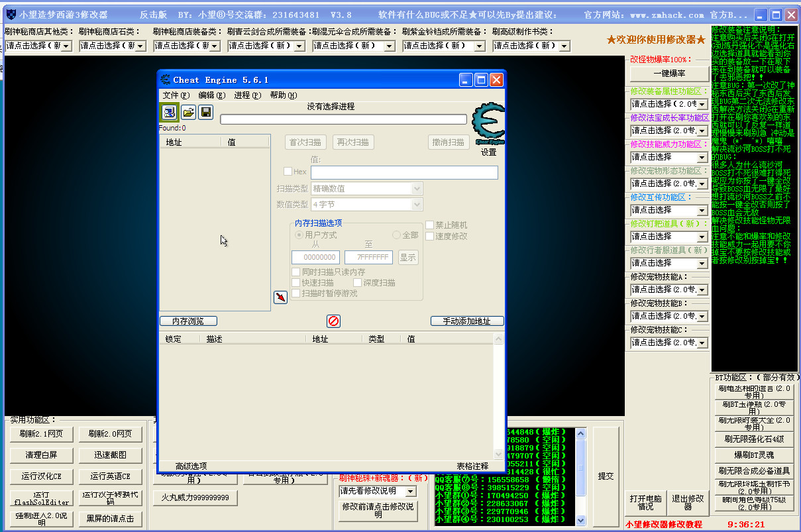
Task: Click the 一键爆率 button
Action: click(669, 74)
